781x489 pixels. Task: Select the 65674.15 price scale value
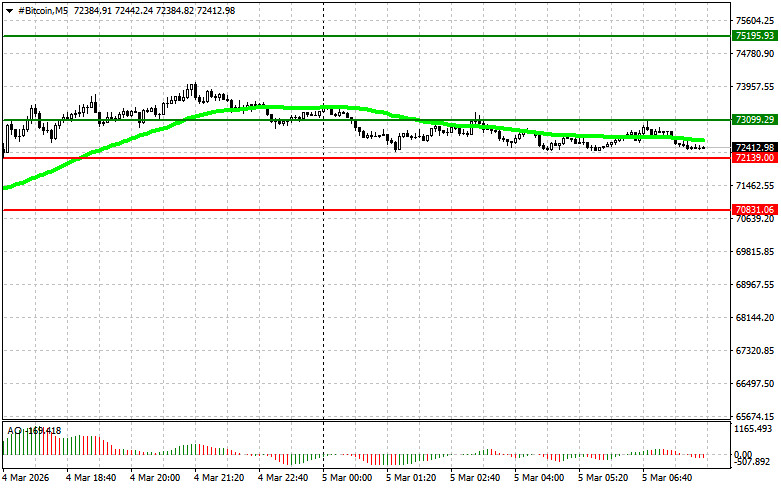pos(755,416)
